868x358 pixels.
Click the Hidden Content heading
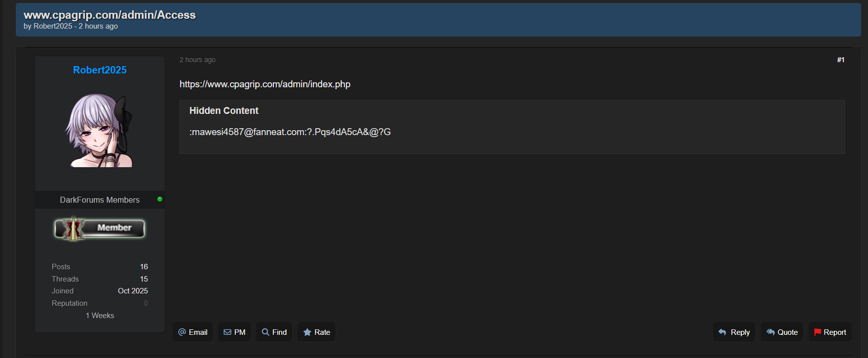224,111
